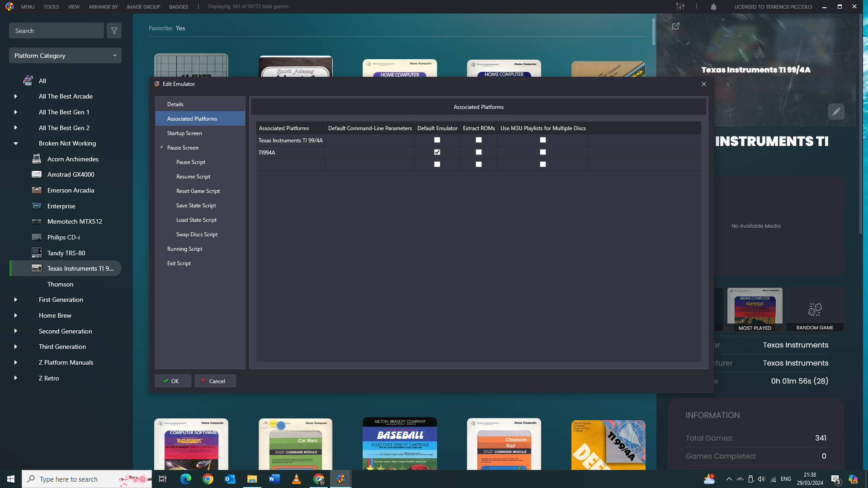Toggle Extract ROMs in empty new row

[479, 164]
